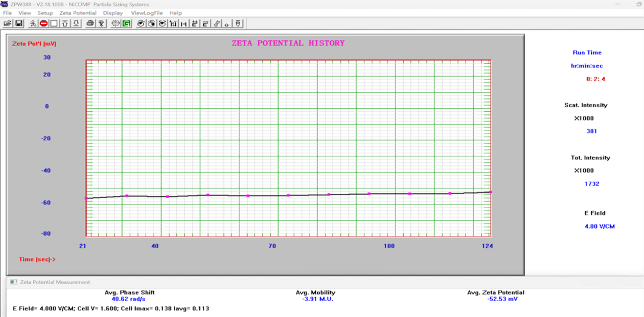This screenshot has height=317, width=644.
Task: Open the File menu
Action: tap(7, 13)
